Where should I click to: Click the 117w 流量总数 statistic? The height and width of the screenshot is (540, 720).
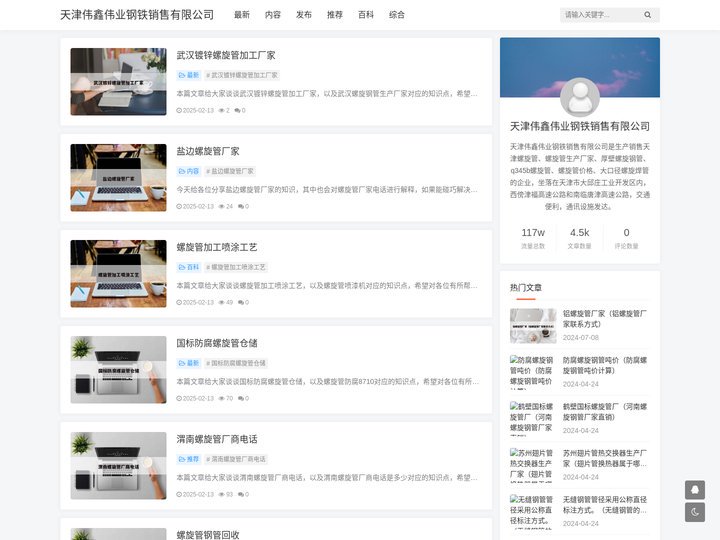coord(533,238)
